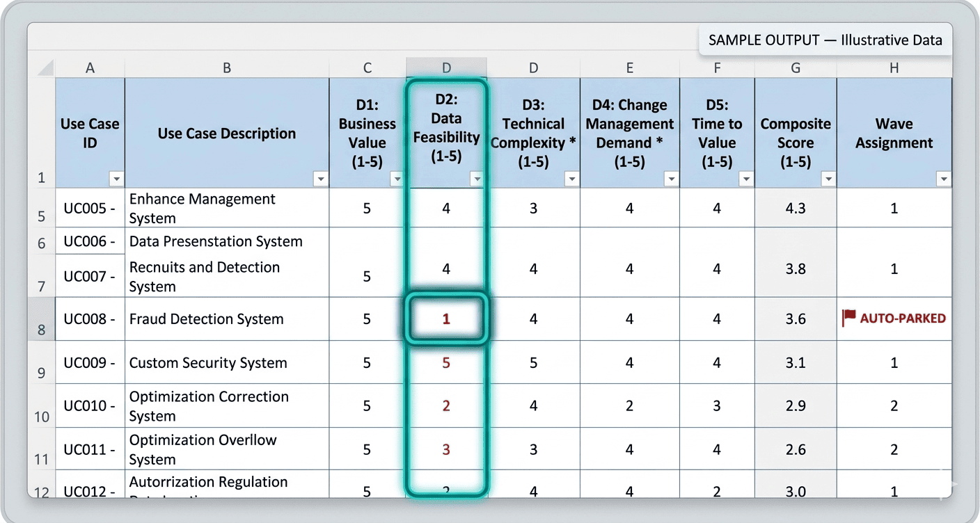Click cell 'Recnuits and Detection System'

pos(227,276)
